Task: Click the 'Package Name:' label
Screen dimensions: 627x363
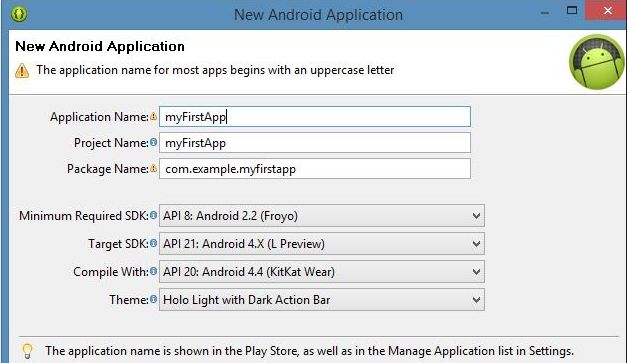Action: pyautogui.click(x=108, y=169)
